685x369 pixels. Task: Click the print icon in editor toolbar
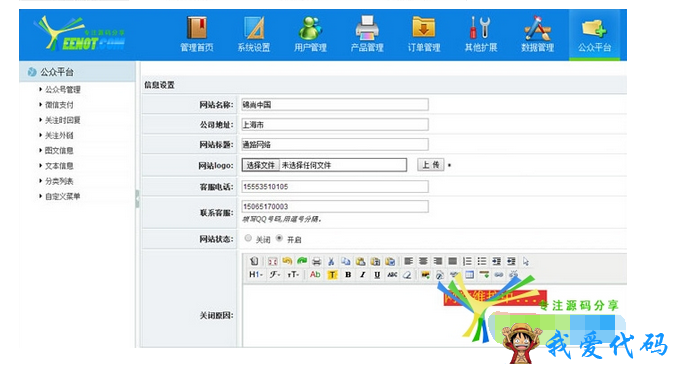[x=317, y=261]
